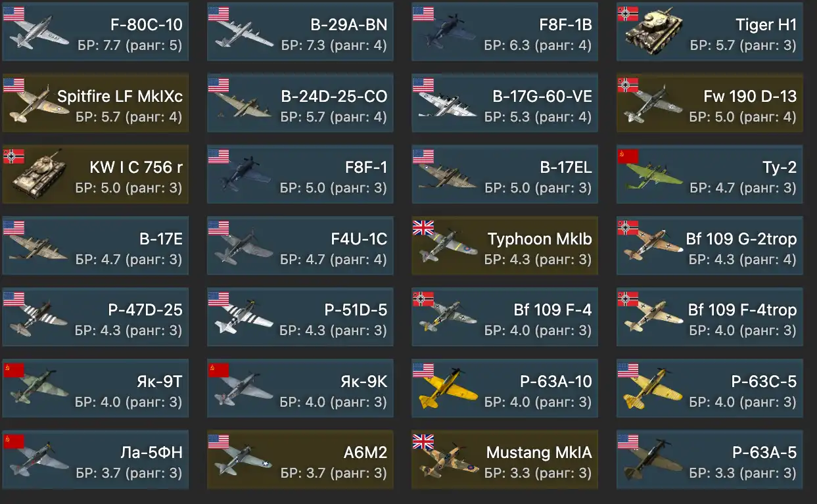
Task: Click the British flag on Typhoon MkIb card
Action: click(423, 228)
